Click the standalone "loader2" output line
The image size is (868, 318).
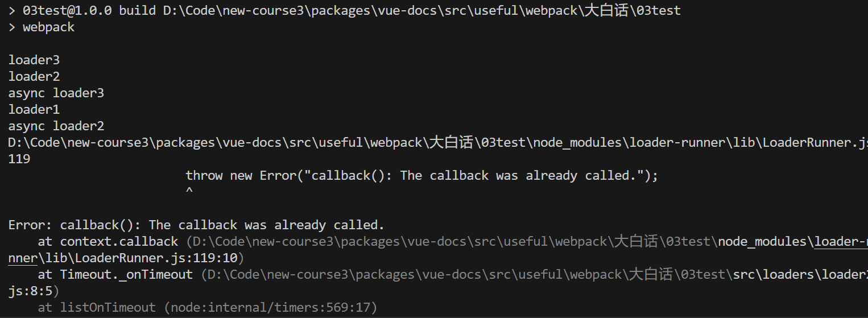tap(34, 76)
